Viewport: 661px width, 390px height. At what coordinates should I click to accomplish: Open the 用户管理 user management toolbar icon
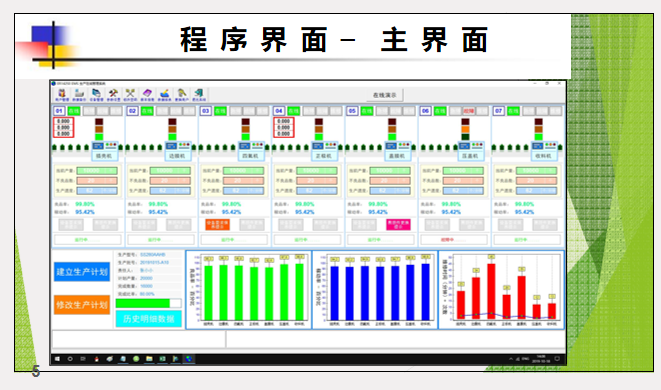click(x=62, y=94)
